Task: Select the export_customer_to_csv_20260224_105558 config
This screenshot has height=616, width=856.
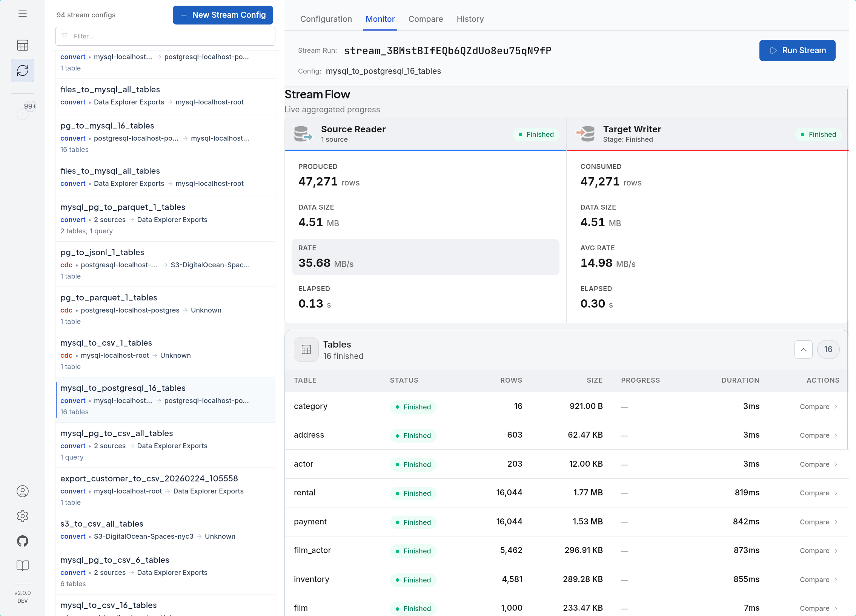Action: 165,490
